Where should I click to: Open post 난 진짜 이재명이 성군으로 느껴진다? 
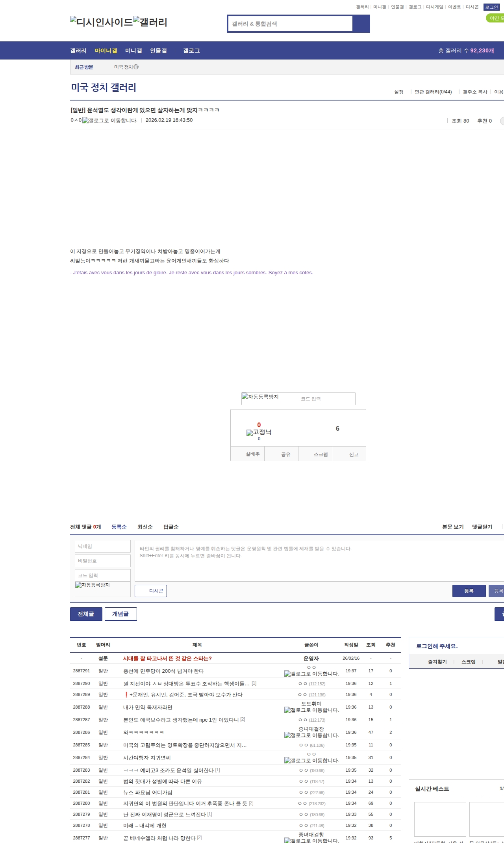pyautogui.click(x=165, y=815)
